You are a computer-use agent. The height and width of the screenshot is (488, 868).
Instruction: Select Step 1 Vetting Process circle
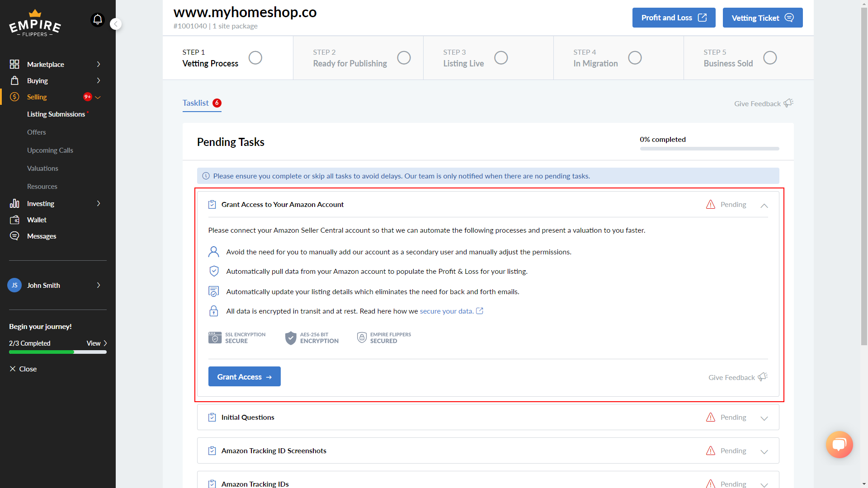click(x=255, y=58)
